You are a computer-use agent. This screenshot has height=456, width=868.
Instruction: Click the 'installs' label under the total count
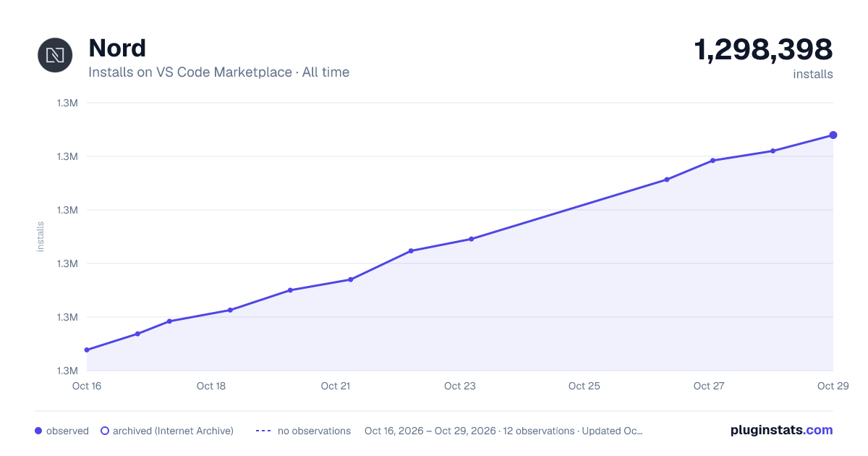pos(813,74)
